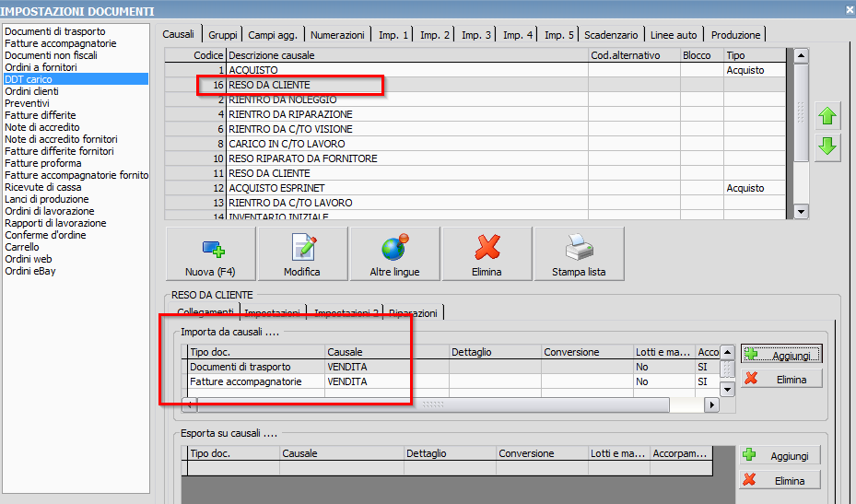Select the Imp. 5 tab

559,35
